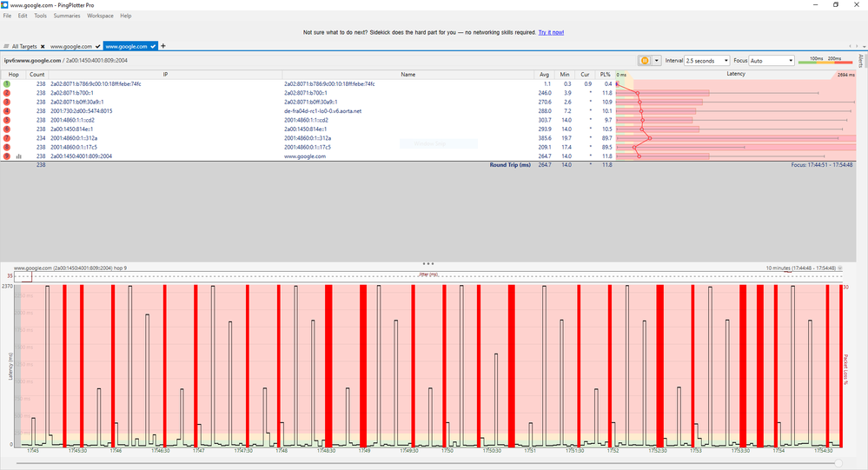Open the tab list dropdown arrow at far right

click(865, 47)
